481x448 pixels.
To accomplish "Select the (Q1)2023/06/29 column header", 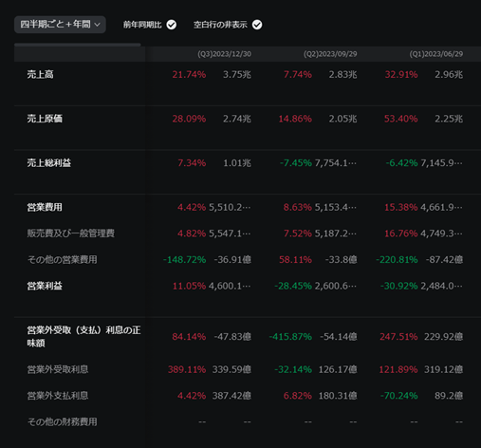I will click(x=436, y=54).
